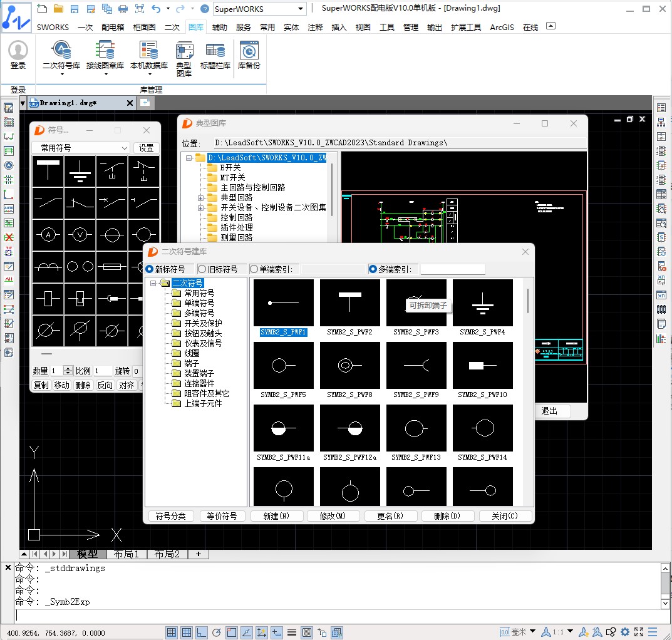Click the 新建(N) button
This screenshot has width=672, height=640.
pyautogui.click(x=276, y=516)
